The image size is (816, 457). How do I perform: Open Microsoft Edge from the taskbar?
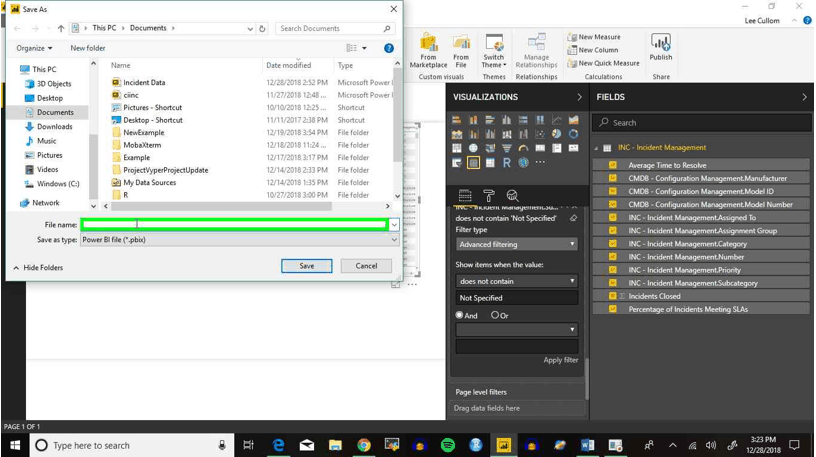[278, 445]
